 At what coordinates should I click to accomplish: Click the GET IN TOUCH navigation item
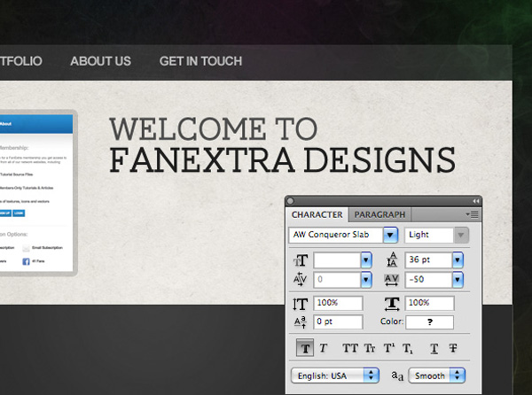[200, 61]
